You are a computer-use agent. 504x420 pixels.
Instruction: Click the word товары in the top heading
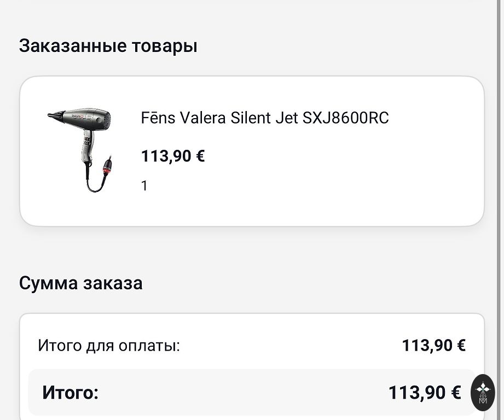tap(165, 46)
